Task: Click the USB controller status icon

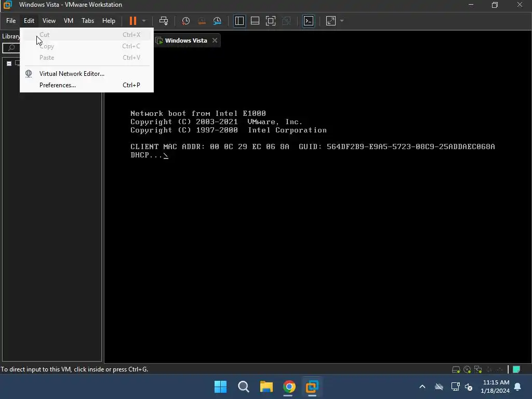Action: pyautogui.click(x=500, y=369)
